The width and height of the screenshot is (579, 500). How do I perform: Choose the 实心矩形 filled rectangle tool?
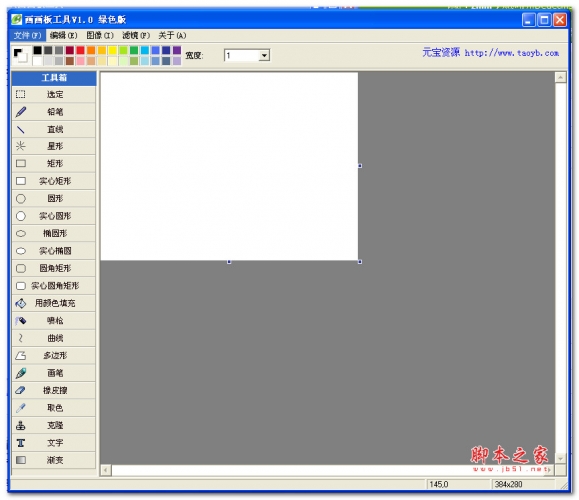(54, 181)
